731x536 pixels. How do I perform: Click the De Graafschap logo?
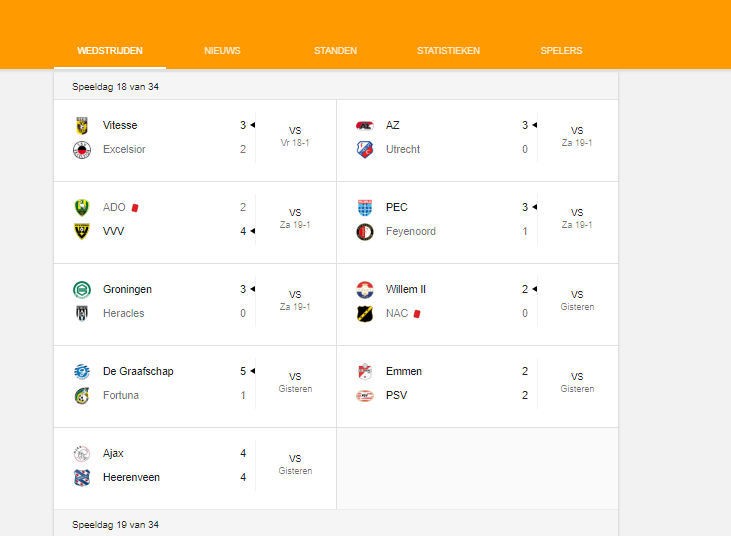tap(82, 371)
